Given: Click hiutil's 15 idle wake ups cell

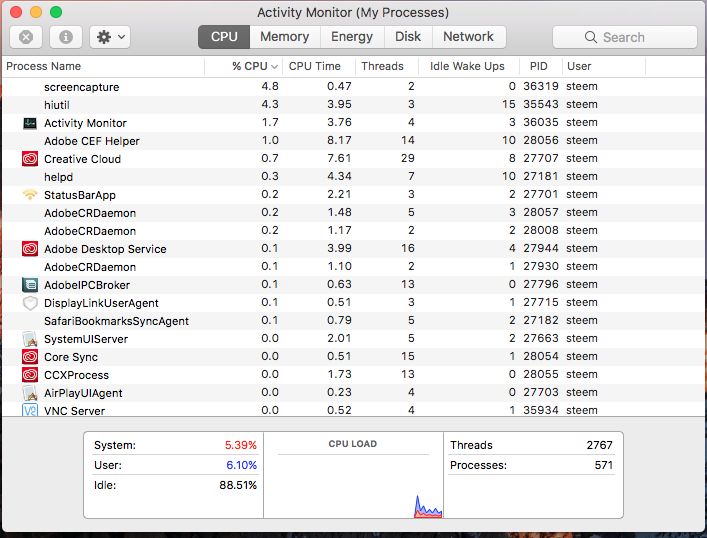Looking at the screenshot, I should pyautogui.click(x=509, y=104).
